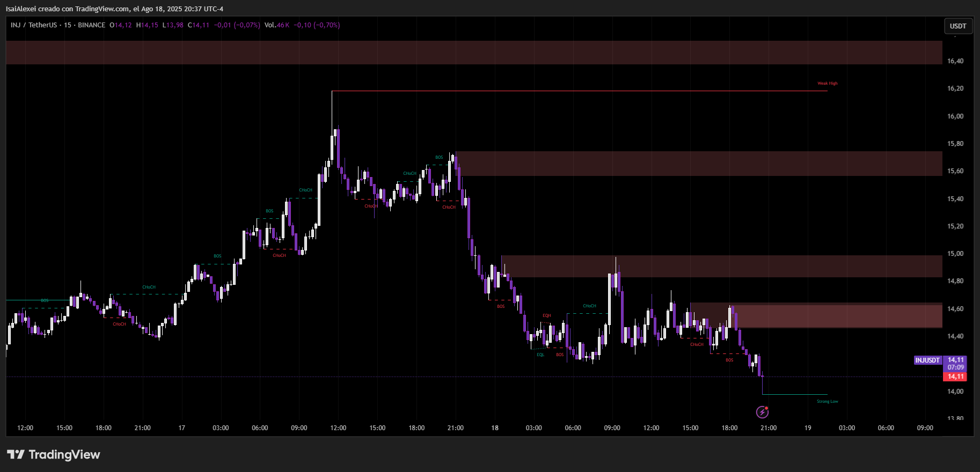The image size is (980, 472).
Task: Click the red 14,11 current price tag
Action: [955, 377]
